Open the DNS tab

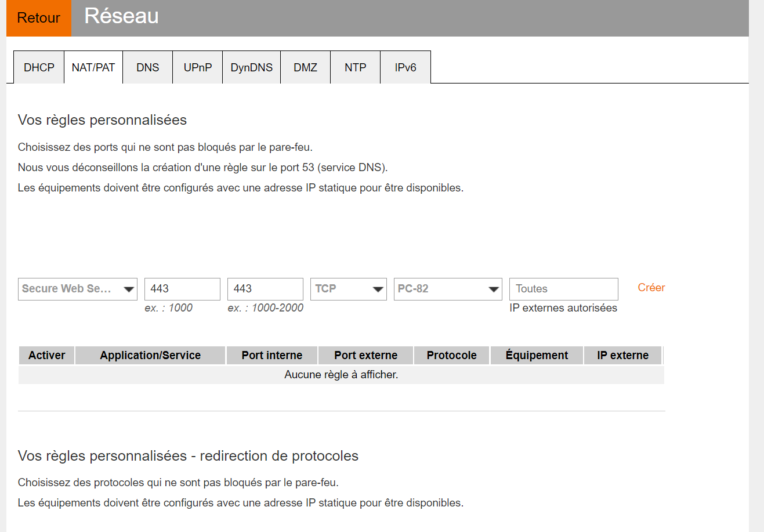click(x=147, y=67)
